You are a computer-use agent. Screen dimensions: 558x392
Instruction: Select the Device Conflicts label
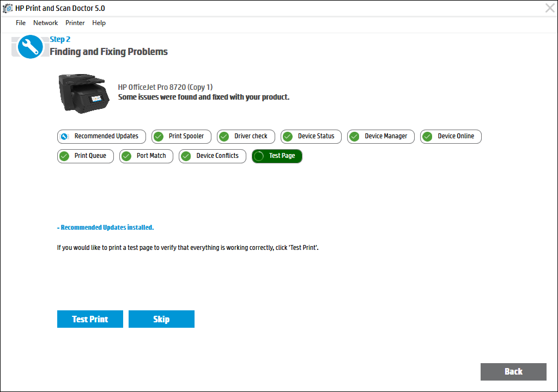(217, 156)
